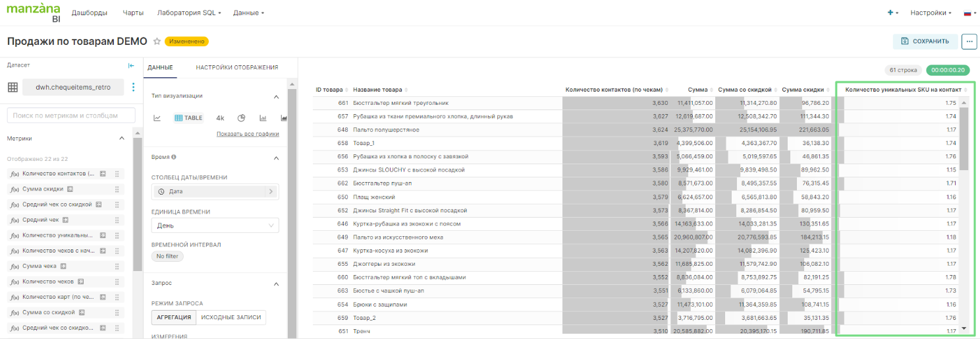Select the pie chart visualization icon
This screenshot has height=339, width=980.
[x=242, y=118]
